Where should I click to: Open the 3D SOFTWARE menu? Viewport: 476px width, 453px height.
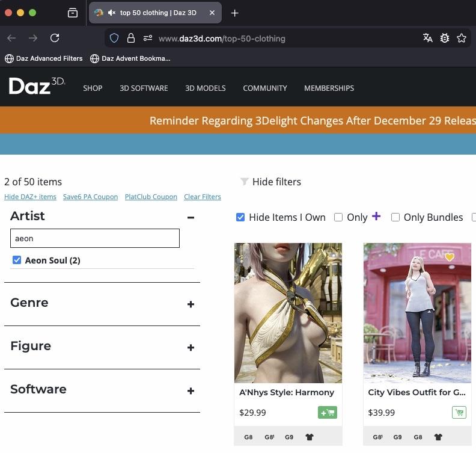point(144,88)
